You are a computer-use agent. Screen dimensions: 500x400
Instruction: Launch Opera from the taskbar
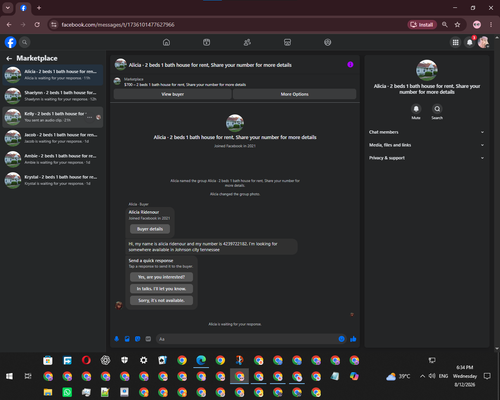(86, 360)
